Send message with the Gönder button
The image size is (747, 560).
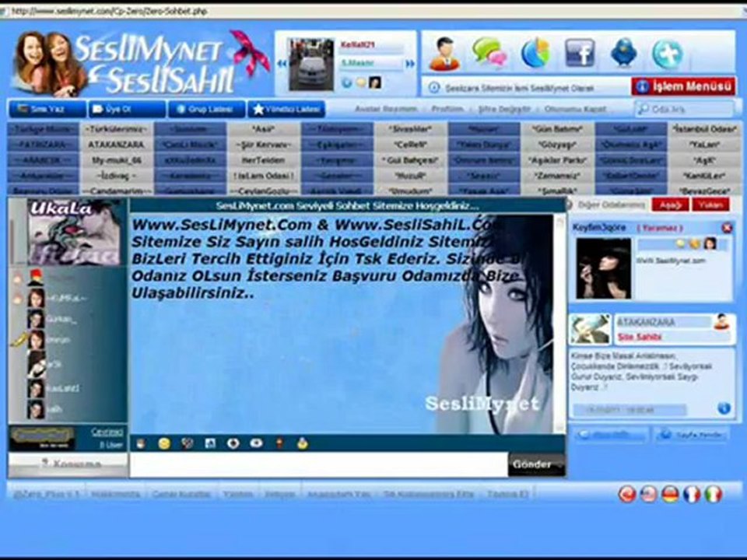point(537,464)
